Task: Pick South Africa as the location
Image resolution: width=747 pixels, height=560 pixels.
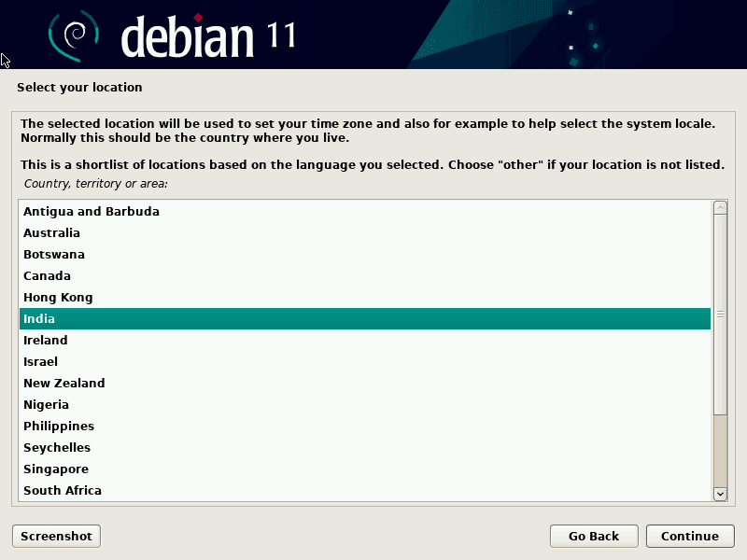Action: [x=63, y=491]
